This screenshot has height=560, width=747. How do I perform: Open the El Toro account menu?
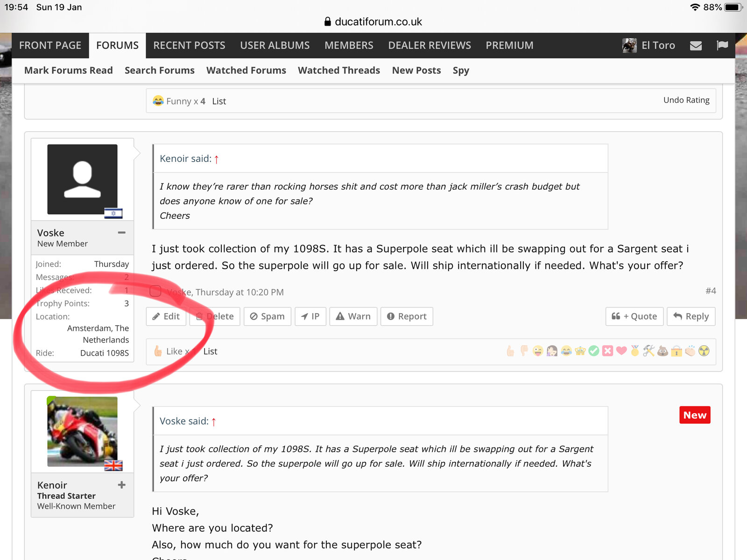[649, 46]
